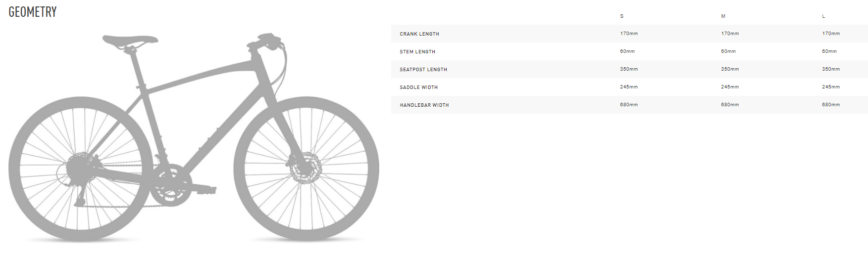Click handlebar width value for size M
The height and width of the screenshot is (255, 868).
click(x=730, y=105)
